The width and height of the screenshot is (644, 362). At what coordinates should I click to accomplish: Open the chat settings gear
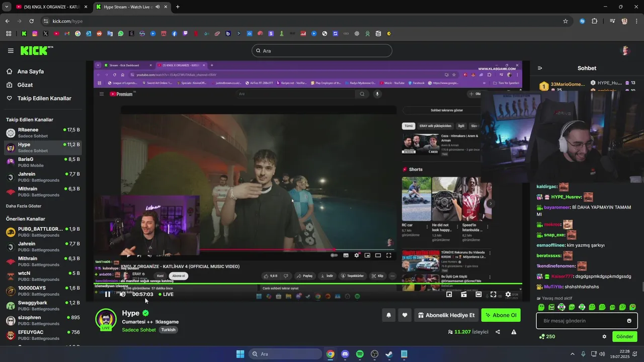click(x=604, y=337)
